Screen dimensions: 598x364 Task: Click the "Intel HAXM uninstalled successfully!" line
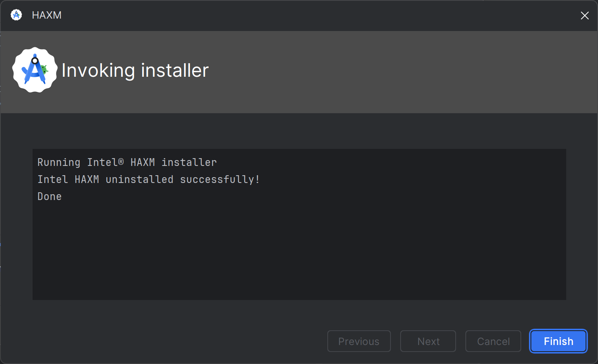[x=148, y=179]
